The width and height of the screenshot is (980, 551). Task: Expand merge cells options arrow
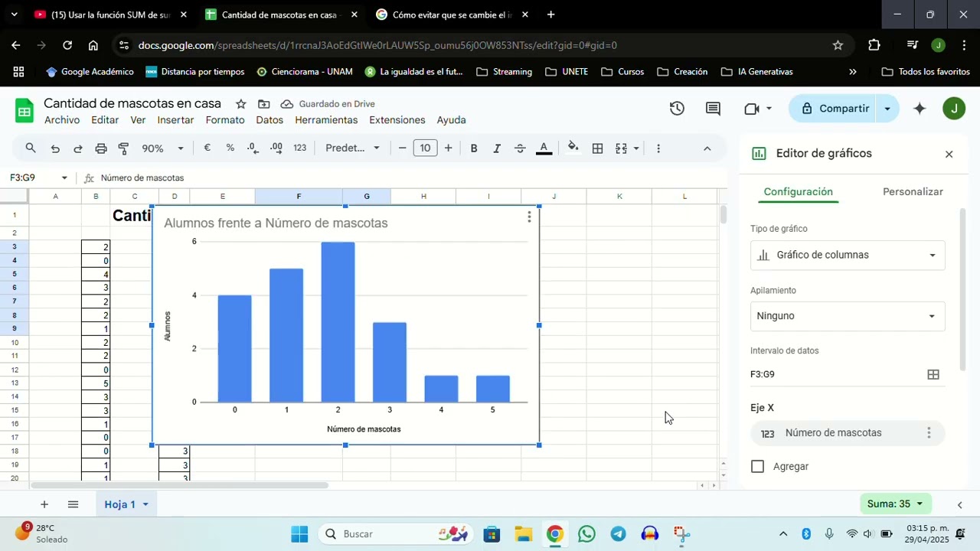tap(636, 148)
